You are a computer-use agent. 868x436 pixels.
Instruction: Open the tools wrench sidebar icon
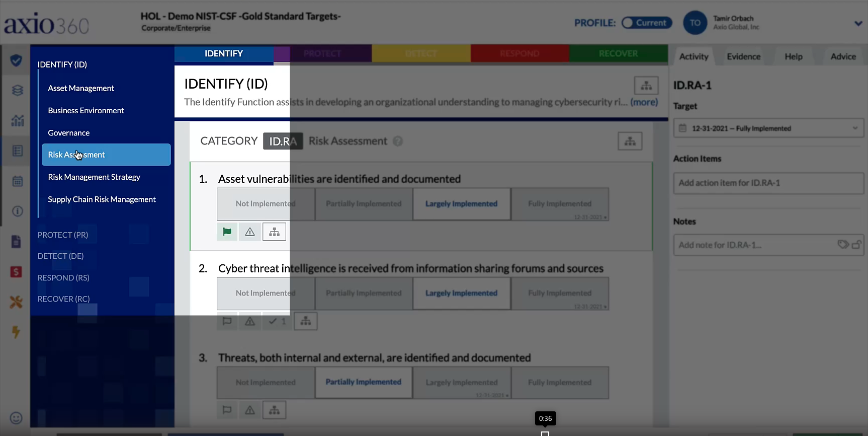(16, 302)
